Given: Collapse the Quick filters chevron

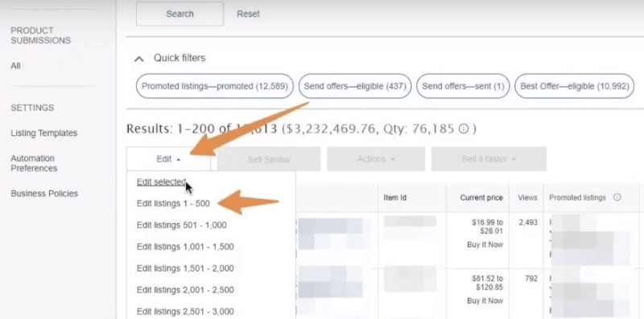Looking at the screenshot, I should tap(139, 59).
